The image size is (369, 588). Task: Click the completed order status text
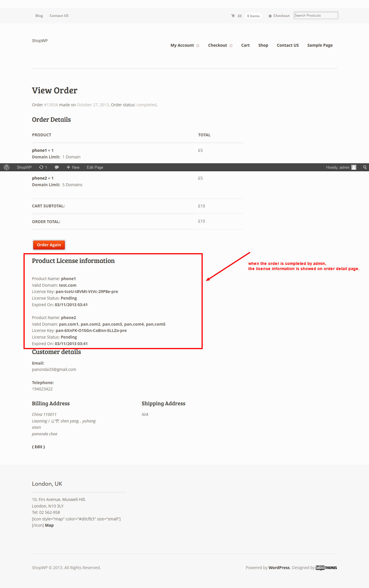[146, 105]
